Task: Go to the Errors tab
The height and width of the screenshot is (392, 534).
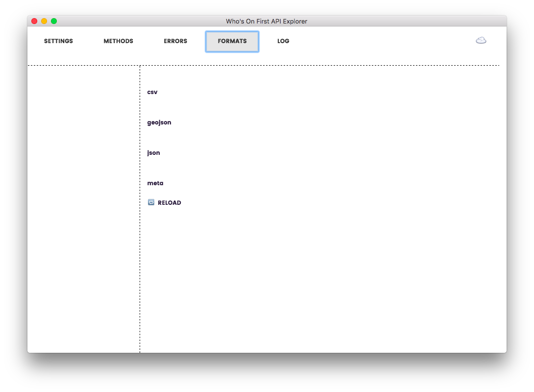Action: (175, 41)
